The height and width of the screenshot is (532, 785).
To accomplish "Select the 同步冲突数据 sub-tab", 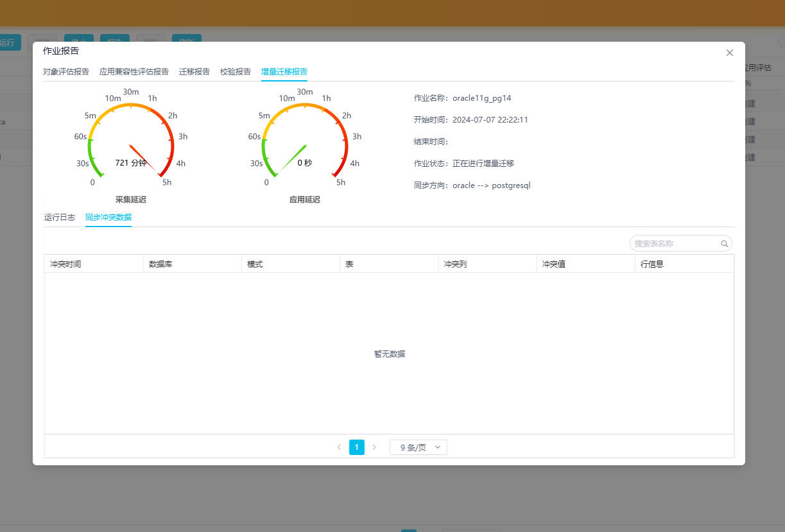I will click(x=108, y=218).
